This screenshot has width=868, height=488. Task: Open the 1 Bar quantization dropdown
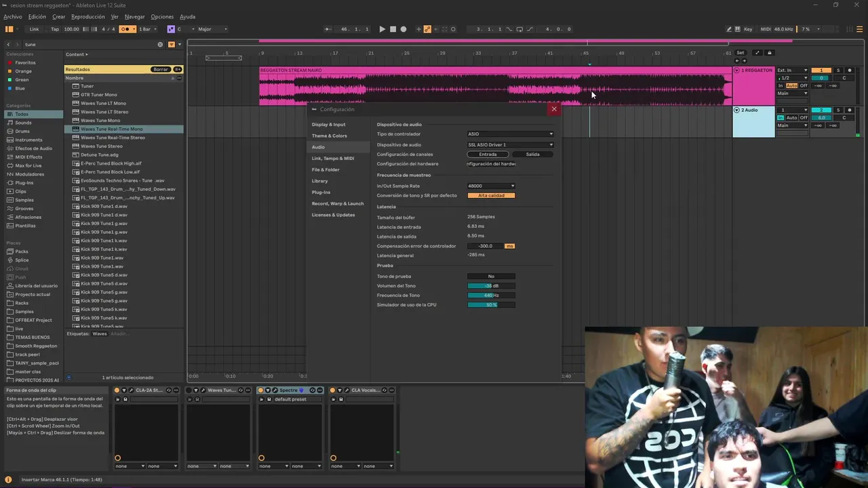147,29
